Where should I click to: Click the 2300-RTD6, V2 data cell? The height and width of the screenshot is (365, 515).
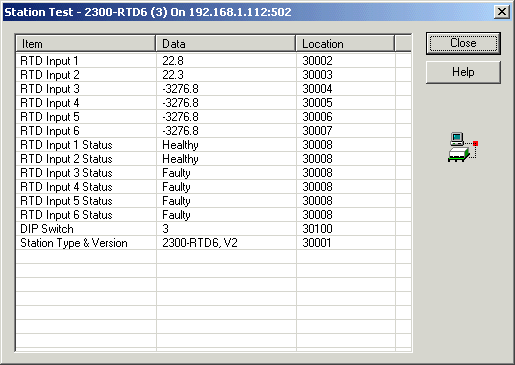coord(200,243)
